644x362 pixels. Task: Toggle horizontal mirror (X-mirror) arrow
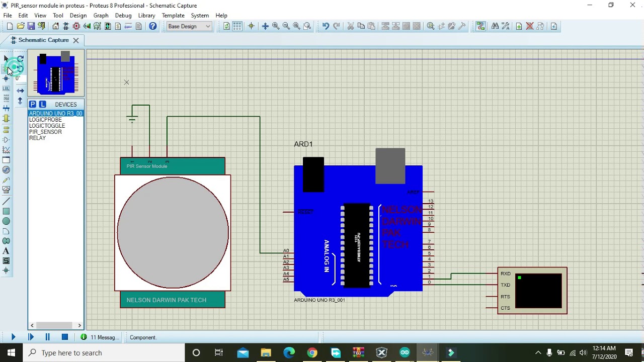tap(20, 91)
